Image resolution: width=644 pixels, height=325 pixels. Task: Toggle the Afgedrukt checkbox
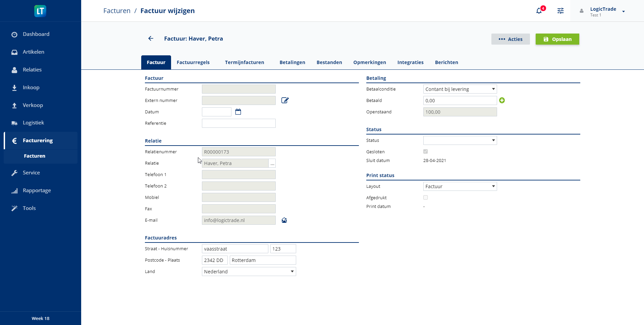[425, 198]
